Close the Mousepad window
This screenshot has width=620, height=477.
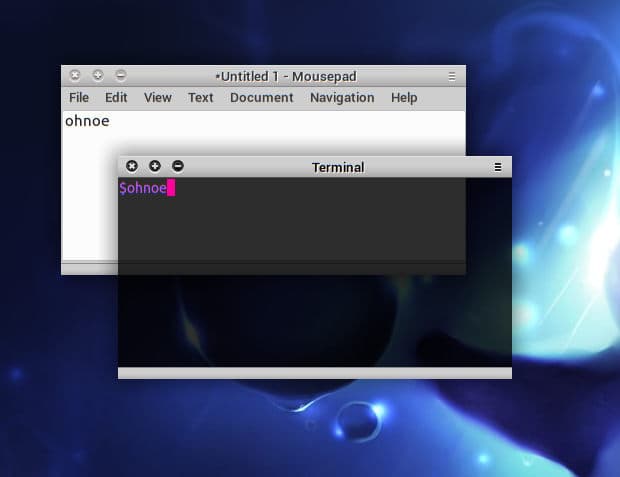click(x=75, y=75)
